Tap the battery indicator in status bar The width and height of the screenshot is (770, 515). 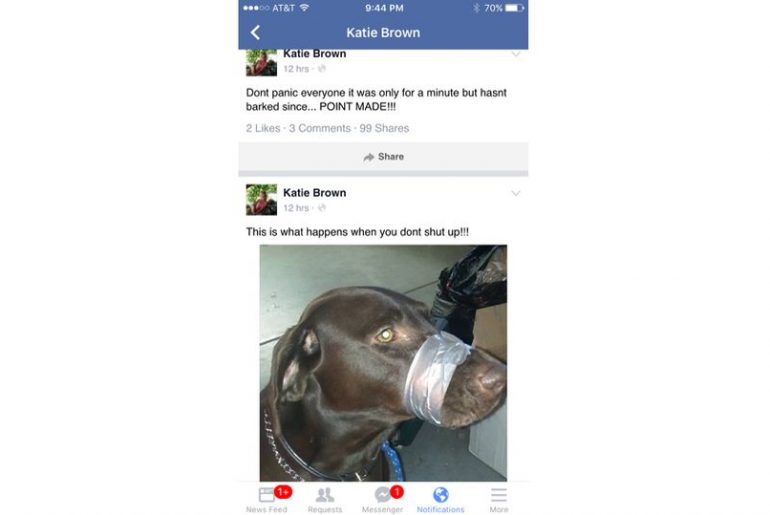point(515,8)
